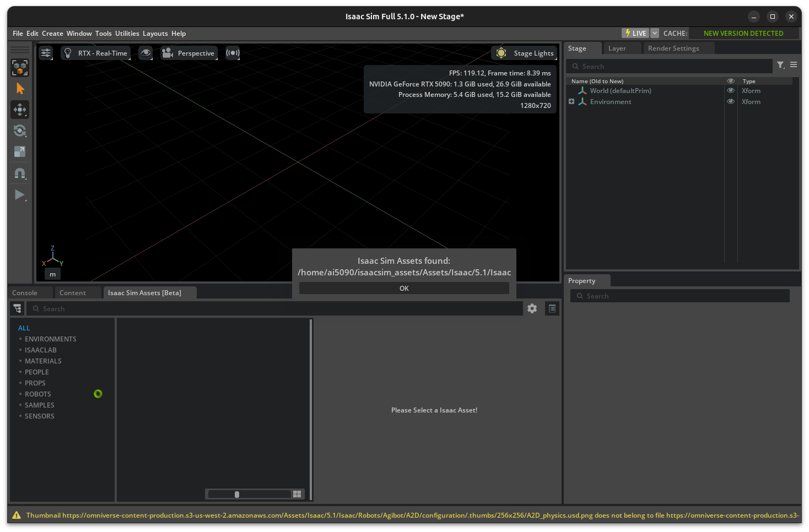Open the Perspective camera dropdown
The image size is (809, 532).
[x=189, y=53]
